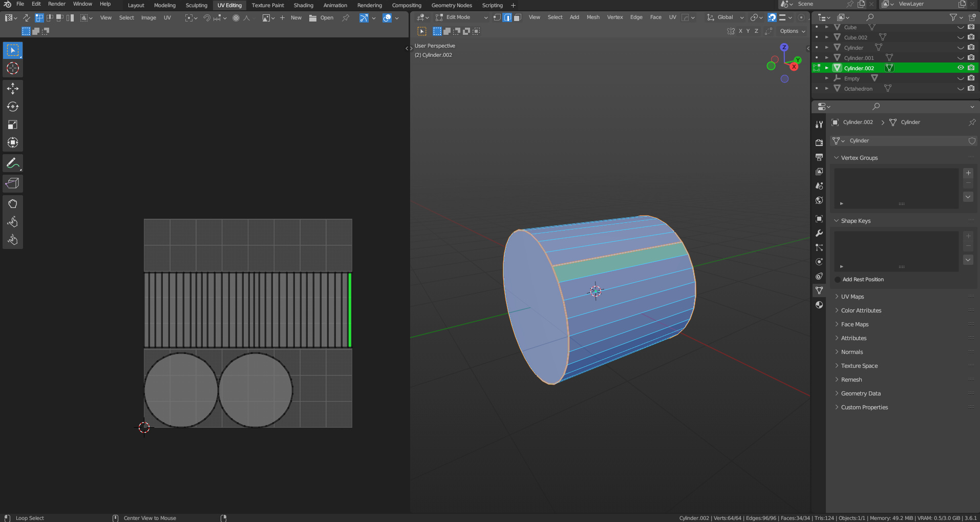Open the Global transform orientation dropdown

coord(726,17)
